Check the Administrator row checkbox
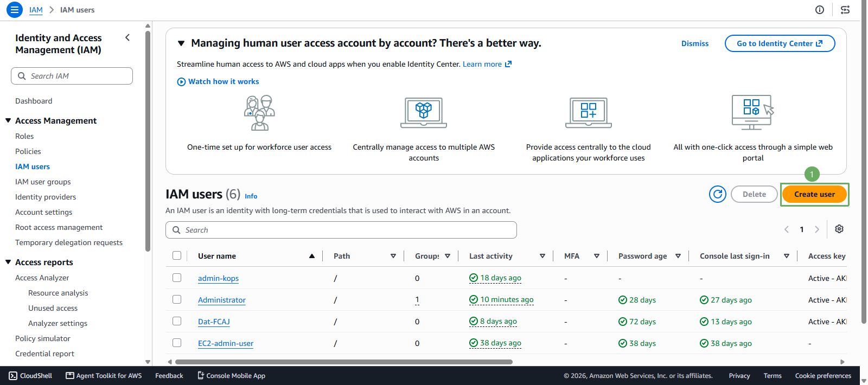 click(x=177, y=299)
